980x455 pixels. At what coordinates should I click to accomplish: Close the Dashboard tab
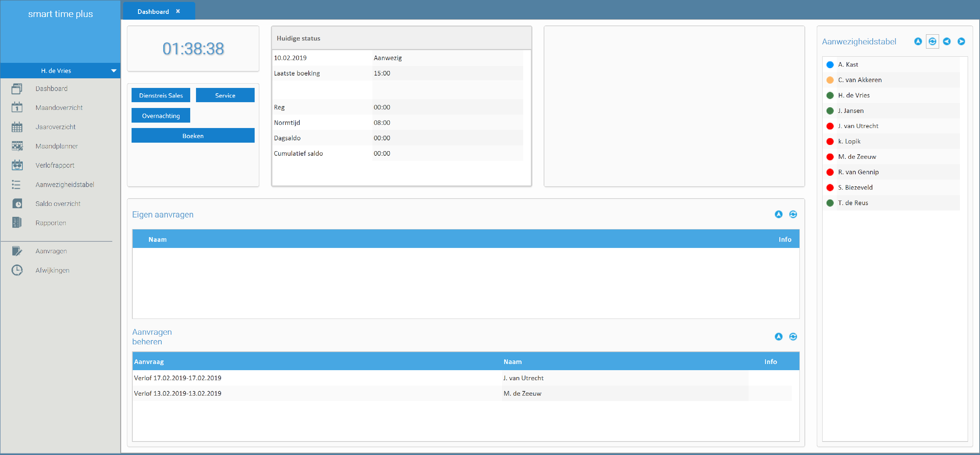178,11
